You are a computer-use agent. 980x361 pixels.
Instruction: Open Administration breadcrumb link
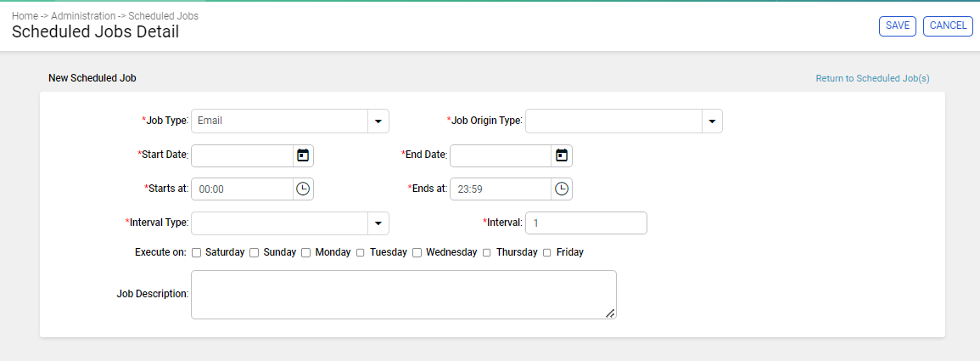coord(83,15)
